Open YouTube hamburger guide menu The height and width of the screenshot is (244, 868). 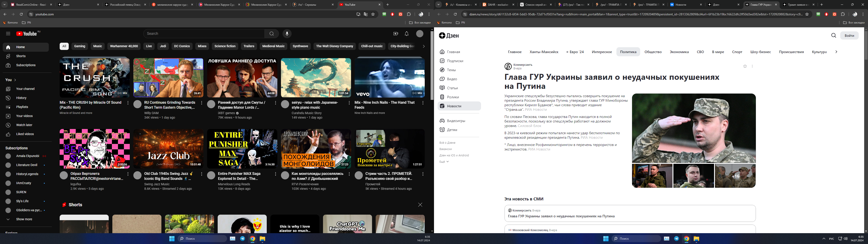8,34
